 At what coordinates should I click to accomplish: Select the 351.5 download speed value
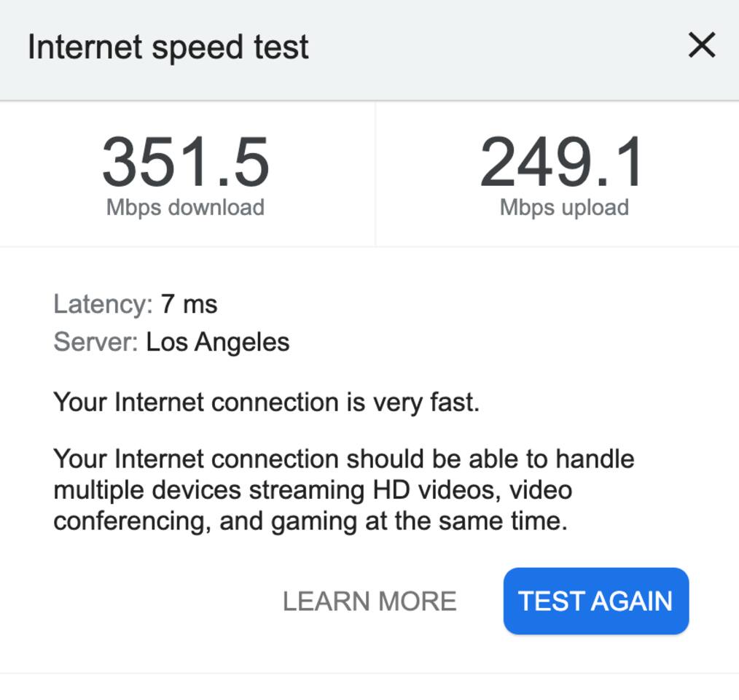(185, 163)
